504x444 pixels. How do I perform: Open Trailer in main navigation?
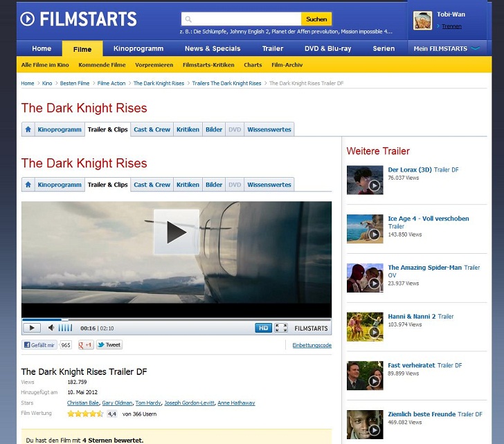273,48
